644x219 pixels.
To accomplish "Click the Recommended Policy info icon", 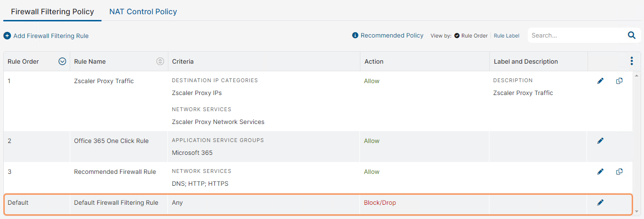I will coord(355,36).
